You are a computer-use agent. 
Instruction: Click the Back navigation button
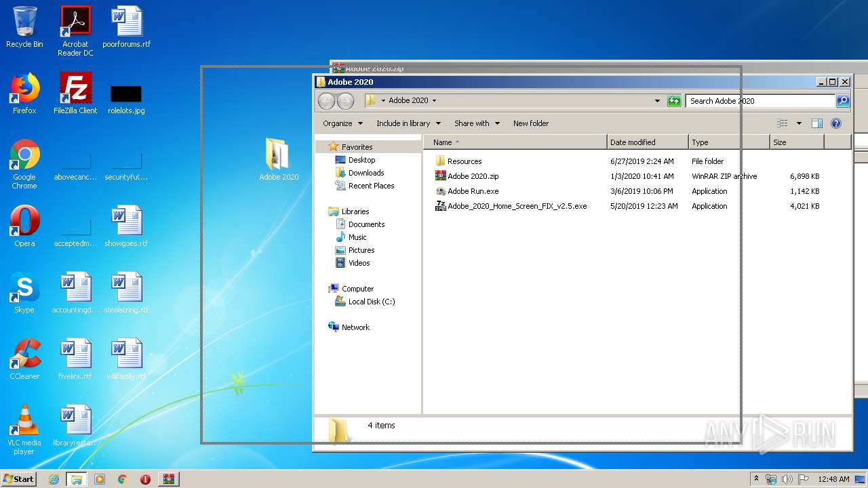[x=327, y=101]
